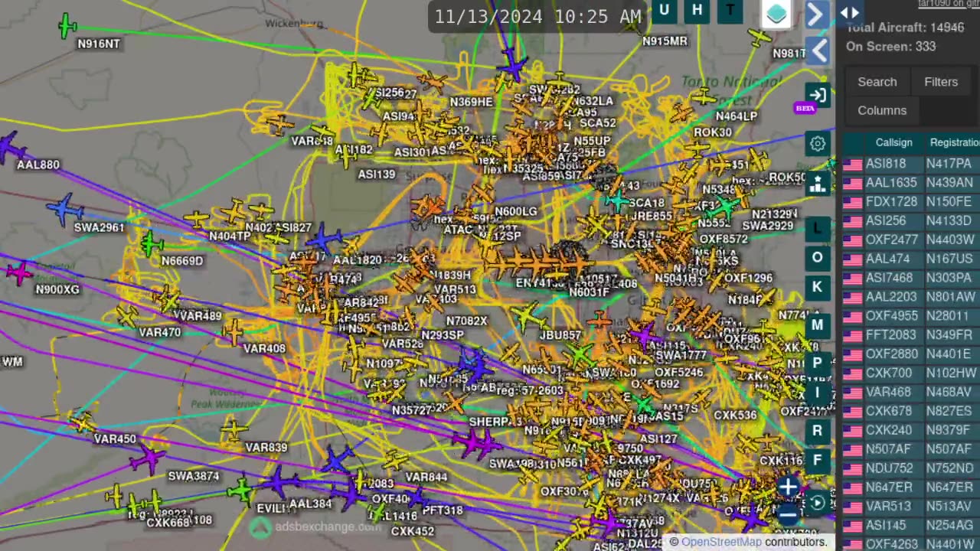Select the CXK240 callsign row
The image size is (980, 551).
911,430
